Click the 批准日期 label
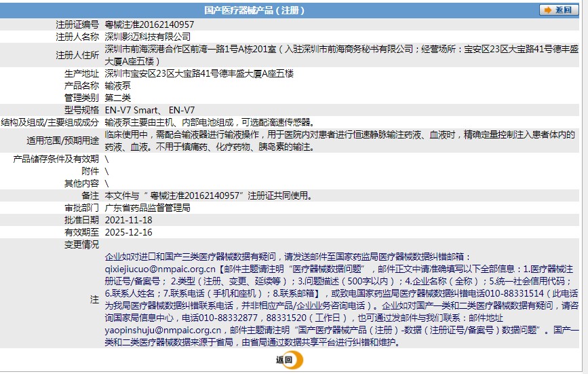588x374 pixels. (x=82, y=220)
